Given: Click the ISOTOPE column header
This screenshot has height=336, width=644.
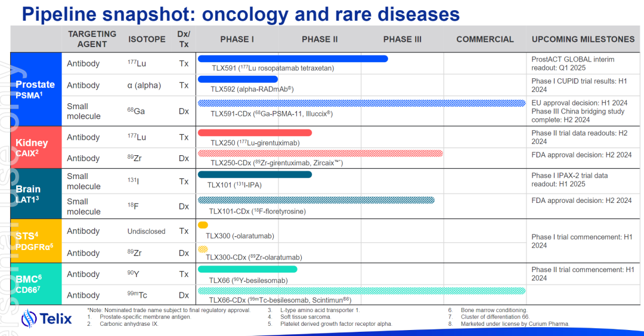Looking at the screenshot, I should pos(147,39).
